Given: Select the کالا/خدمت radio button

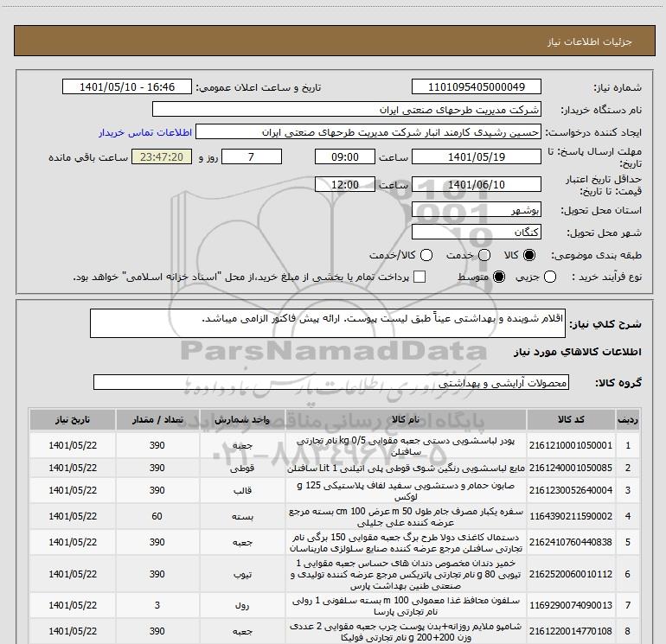Looking at the screenshot, I should pyautogui.click(x=426, y=255).
